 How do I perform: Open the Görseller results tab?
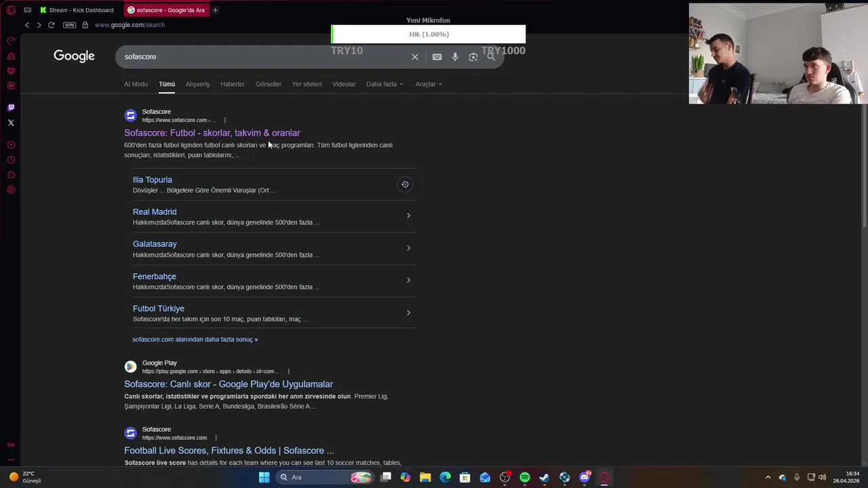coord(269,84)
